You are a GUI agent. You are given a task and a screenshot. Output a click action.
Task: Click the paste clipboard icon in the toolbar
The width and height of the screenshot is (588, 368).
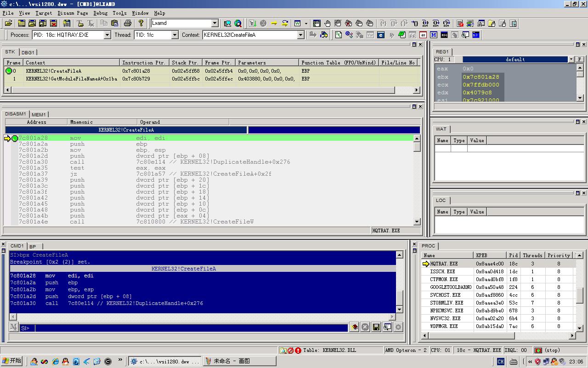114,23
